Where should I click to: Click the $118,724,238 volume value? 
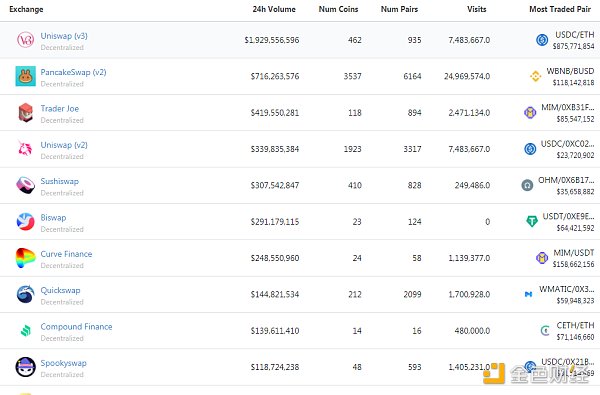(x=275, y=367)
